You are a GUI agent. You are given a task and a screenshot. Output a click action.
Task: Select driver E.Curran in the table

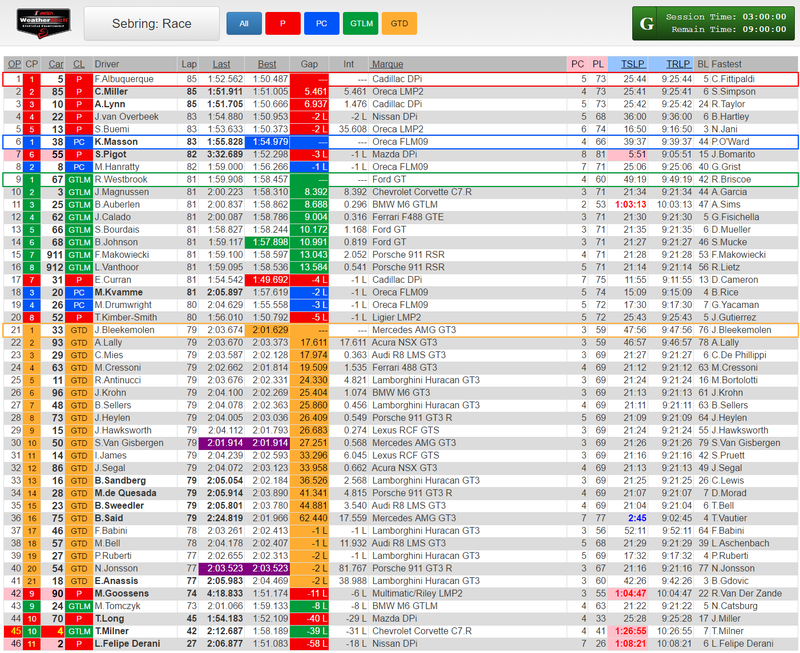pos(113,280)
